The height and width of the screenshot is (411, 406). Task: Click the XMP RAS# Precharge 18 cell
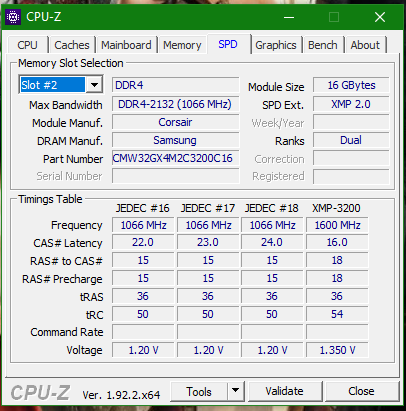click(x=337, y=278)
